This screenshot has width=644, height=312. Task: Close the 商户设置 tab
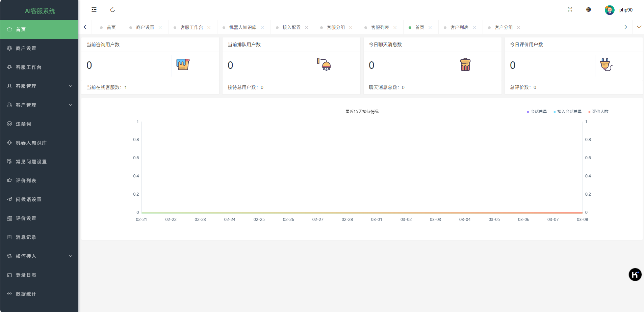point(160,28)
